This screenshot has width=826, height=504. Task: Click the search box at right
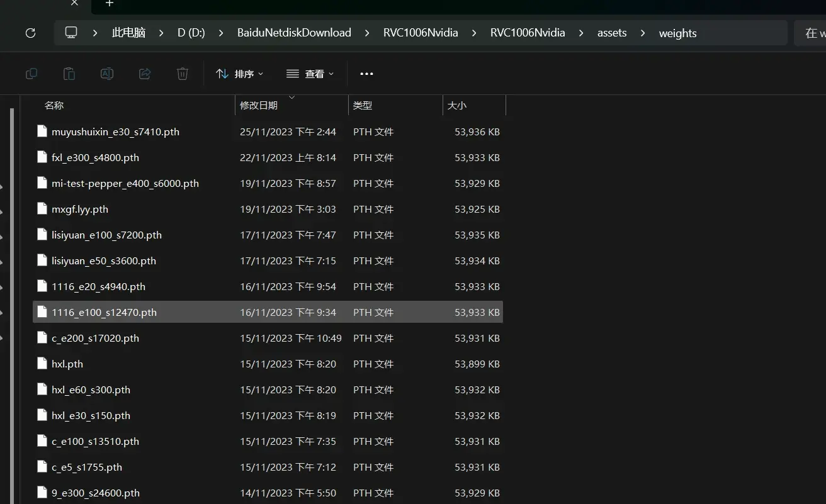click(811, 33)
